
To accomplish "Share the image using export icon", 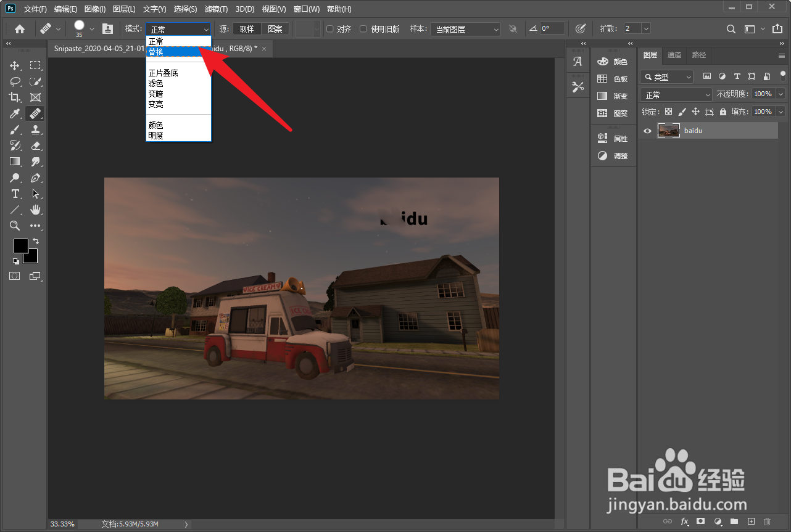I will 776,29.
